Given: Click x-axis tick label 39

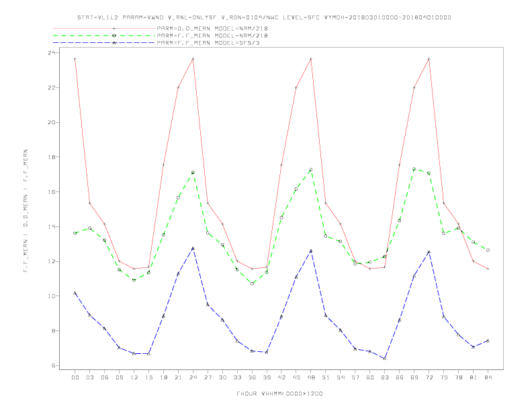Looking at the screenshot, I should [267, 377].
